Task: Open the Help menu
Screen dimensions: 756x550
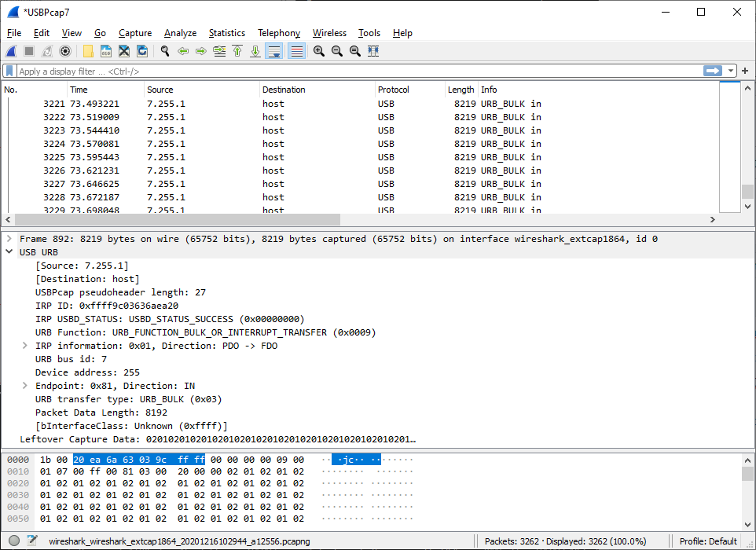Action: click(402, 33)
